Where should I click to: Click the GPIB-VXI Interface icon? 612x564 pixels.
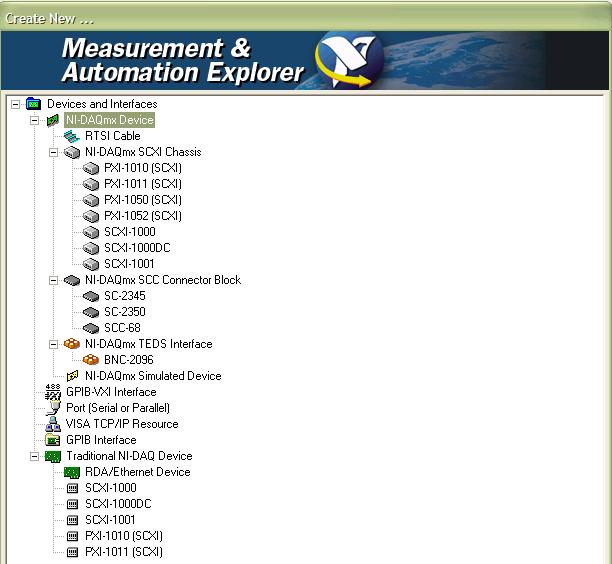[53, 392]
